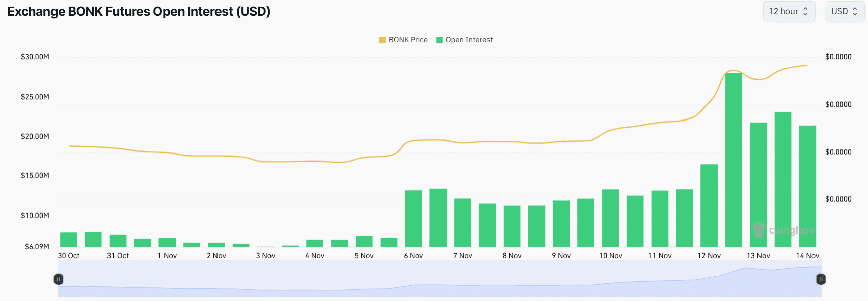Click the 8 Nov x-axis label
The height and width of the screenshot is (301, 868).
point(512,256)
